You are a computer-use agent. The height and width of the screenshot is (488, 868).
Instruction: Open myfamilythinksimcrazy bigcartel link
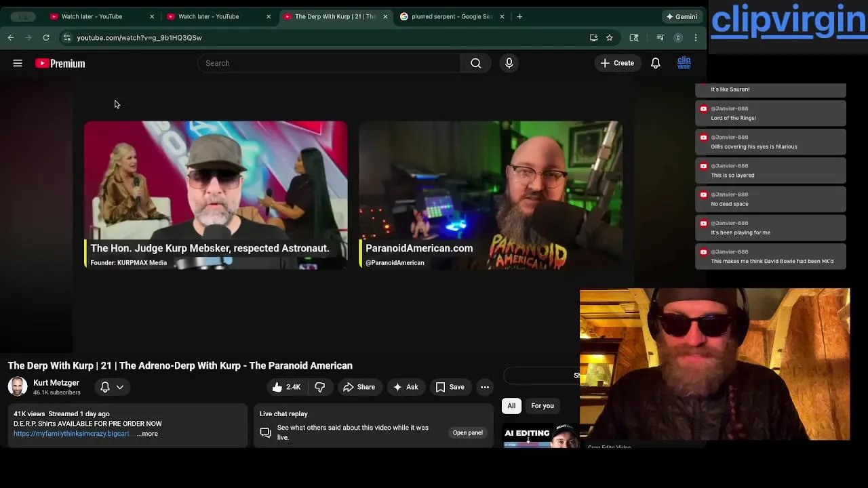tap(72, 434)
